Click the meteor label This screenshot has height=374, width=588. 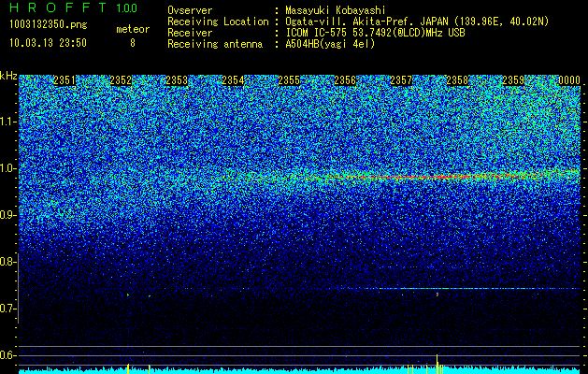(x=133, y=29)
